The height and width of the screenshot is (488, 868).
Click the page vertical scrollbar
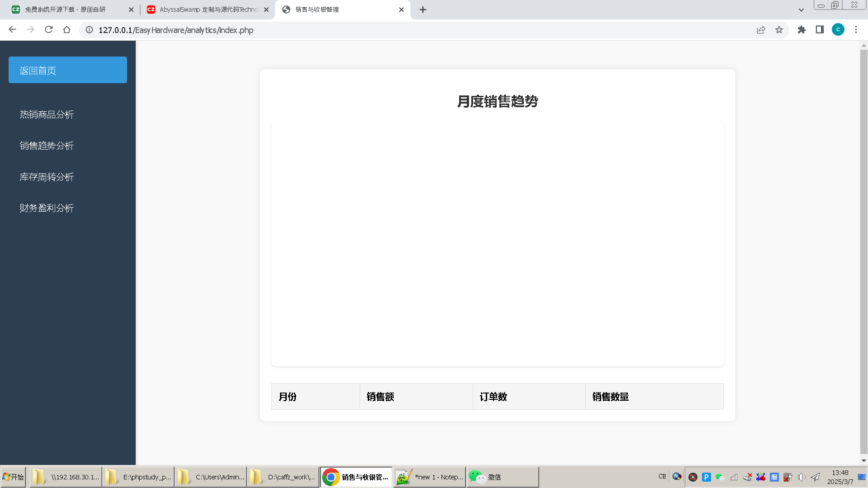tap(863, 251)
